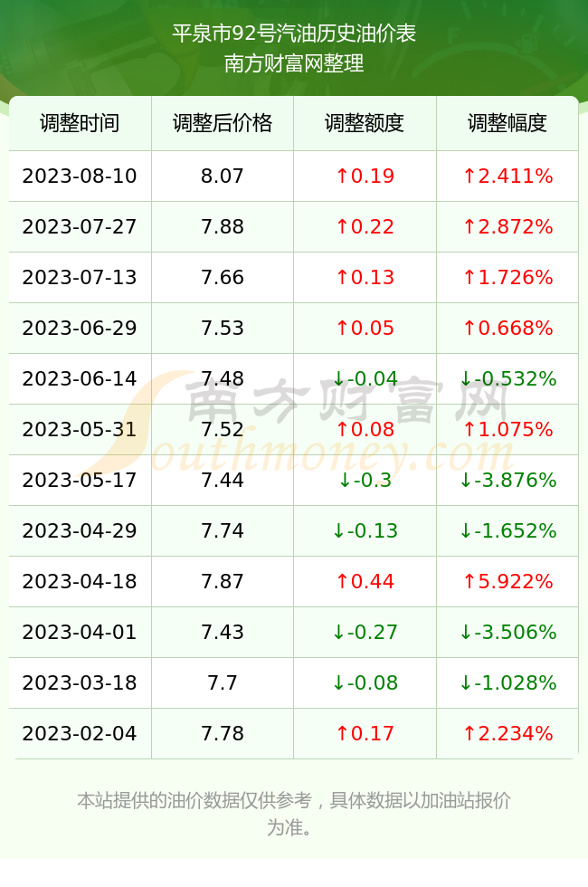Screen dimensions: 588x887
Task: Click the ↓-0.27 adjustment value
Action: (x=365, y=632)
